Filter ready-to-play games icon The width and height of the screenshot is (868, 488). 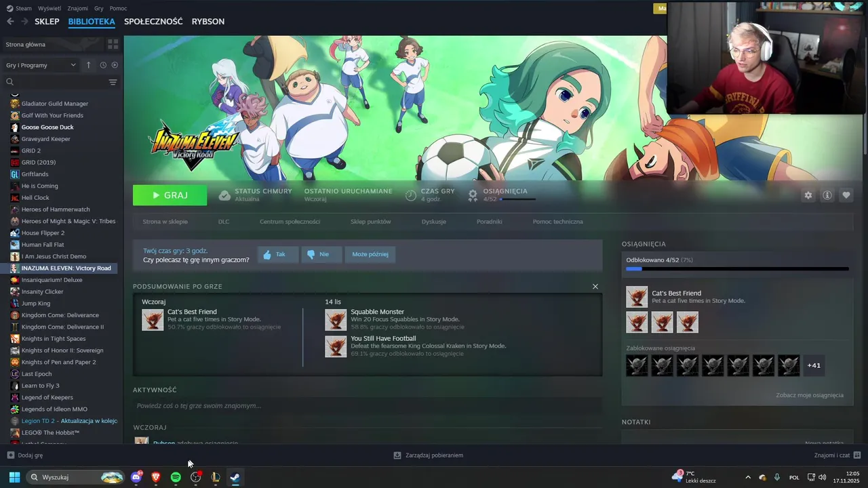115,65
